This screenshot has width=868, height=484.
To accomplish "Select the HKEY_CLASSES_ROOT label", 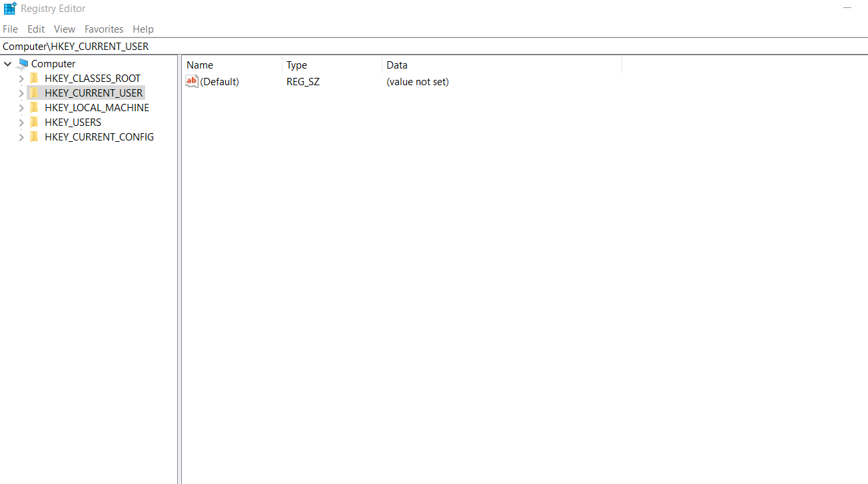I will (93, 79).
